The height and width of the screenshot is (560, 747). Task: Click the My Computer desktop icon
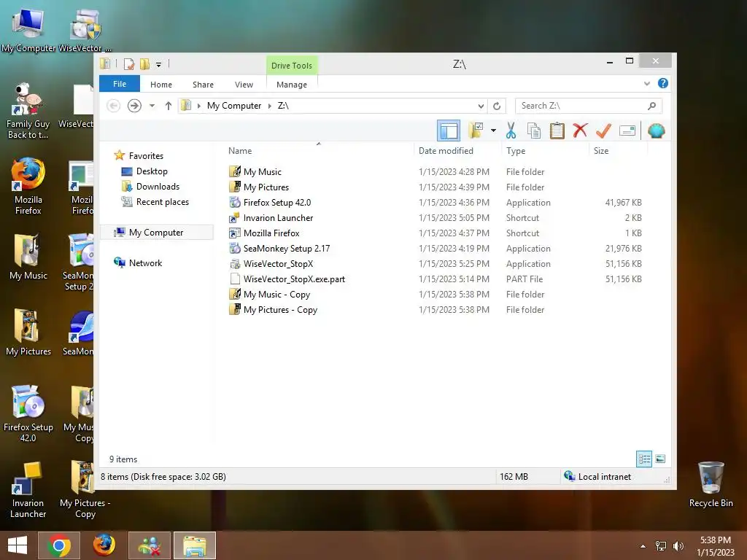coord(28,29)
